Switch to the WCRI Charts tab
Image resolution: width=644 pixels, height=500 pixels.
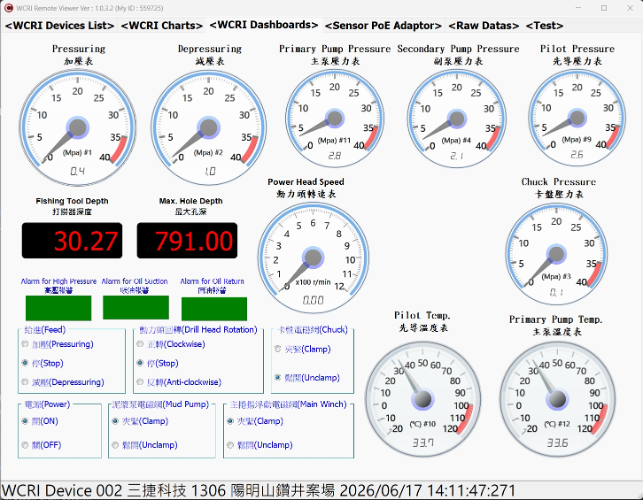click(162, 25)
